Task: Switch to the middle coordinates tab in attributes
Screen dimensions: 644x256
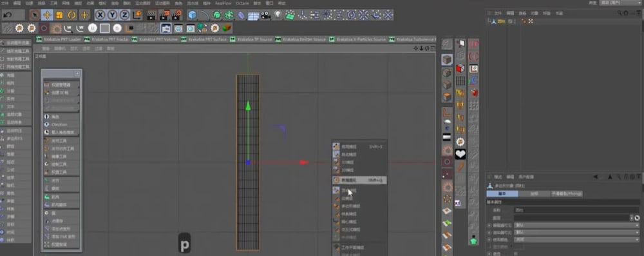Action: coord(534,194)
